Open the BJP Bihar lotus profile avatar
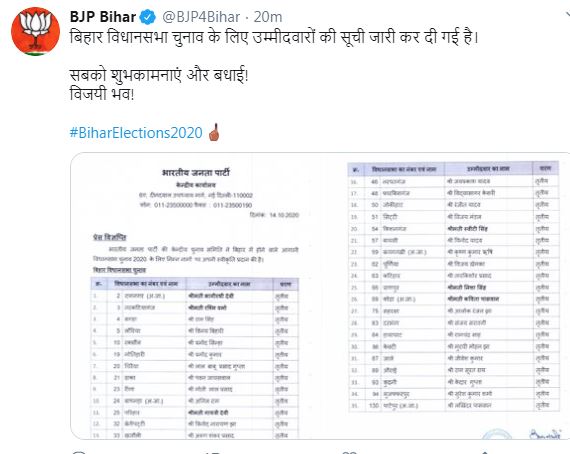This screenshot has height=454, width=570. click(x=36, y=32)
